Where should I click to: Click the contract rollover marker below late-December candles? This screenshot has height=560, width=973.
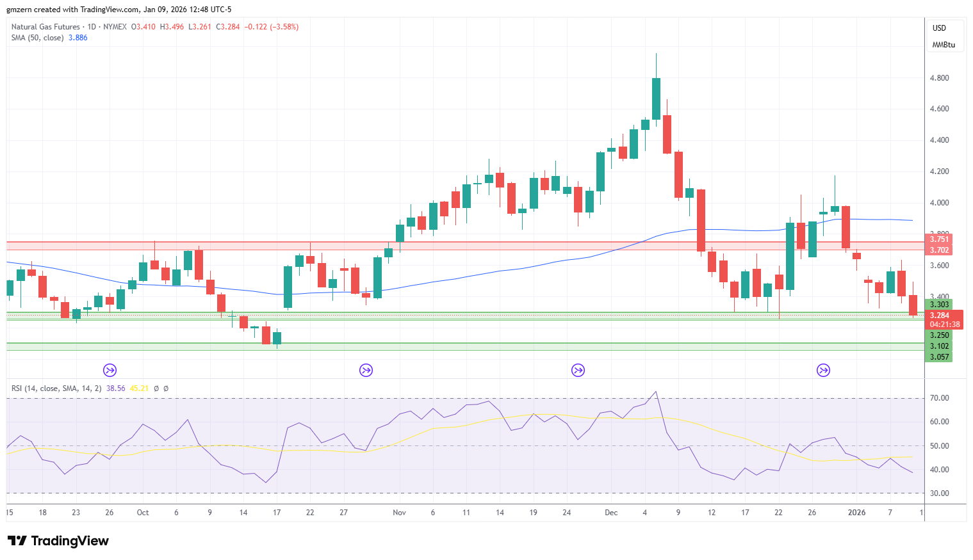[824, 370]
